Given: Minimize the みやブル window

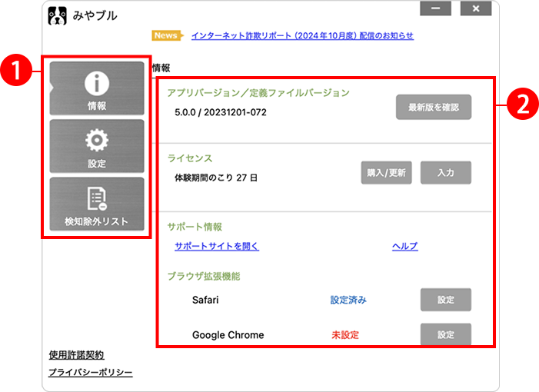Looking at the screenshot, I should pos(435,9).
